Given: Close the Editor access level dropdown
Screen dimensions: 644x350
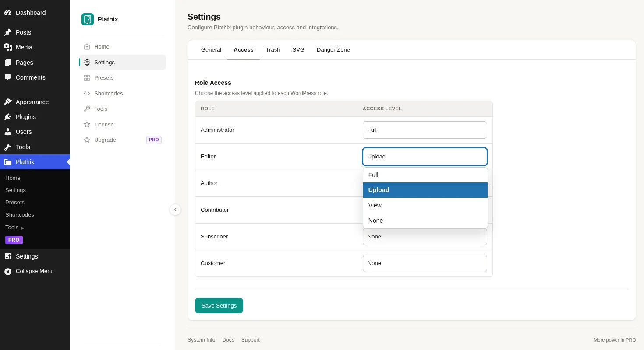Looking at the screenshot, I should click(x=425, y=157).
